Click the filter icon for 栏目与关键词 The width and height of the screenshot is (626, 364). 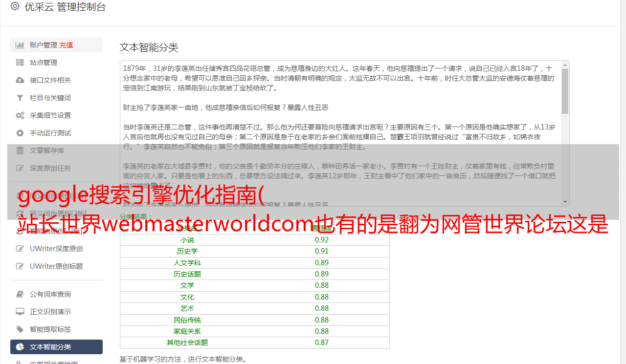(20, 98)
